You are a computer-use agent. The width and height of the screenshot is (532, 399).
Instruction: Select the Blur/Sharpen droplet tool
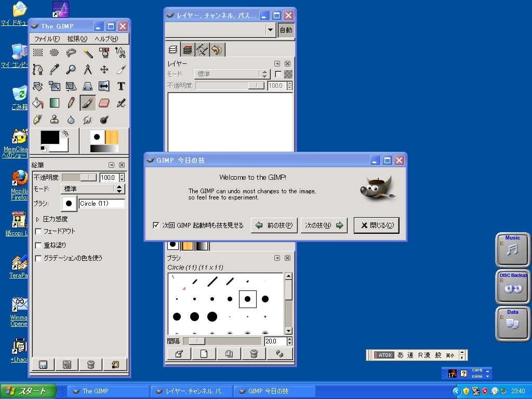pyautogui.click(x=71, y=119)
